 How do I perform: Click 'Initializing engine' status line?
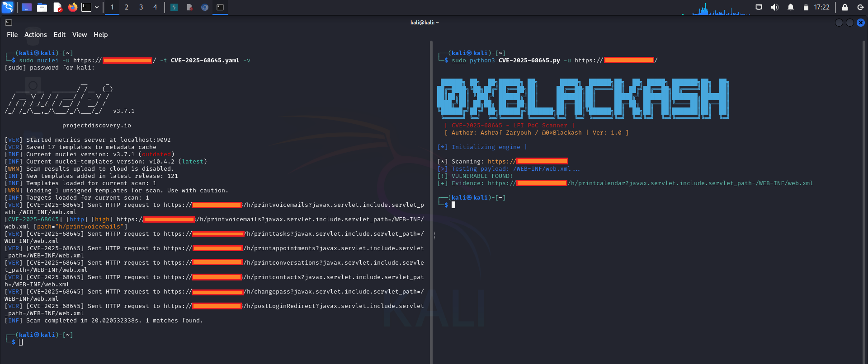(x=482, y=147)
